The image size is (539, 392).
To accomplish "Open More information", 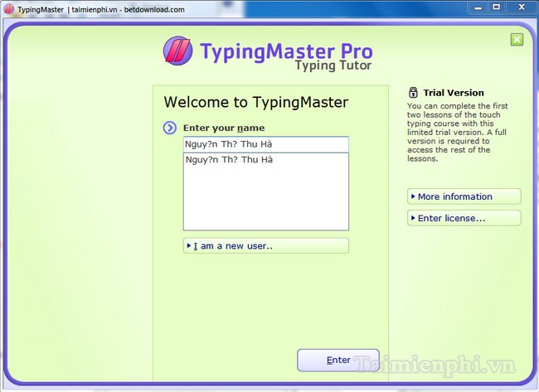I will 464,196.
